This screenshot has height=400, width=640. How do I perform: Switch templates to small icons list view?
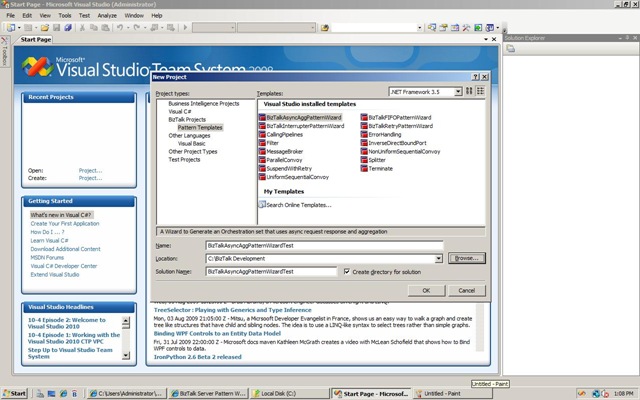(480, 91)
